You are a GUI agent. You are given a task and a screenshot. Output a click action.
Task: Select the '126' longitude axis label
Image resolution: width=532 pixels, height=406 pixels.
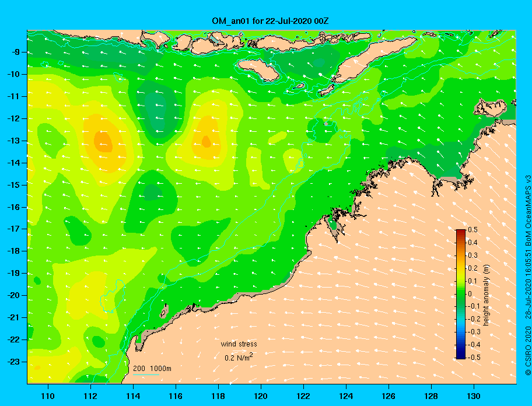tap(388, 396)
